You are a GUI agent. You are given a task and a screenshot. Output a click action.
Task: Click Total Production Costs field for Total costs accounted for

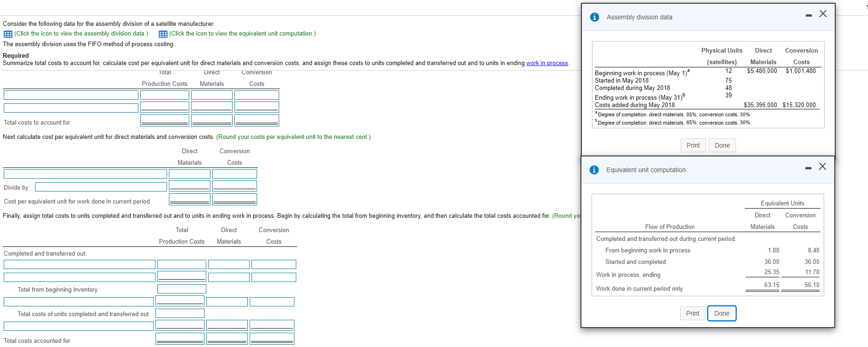point(180,339)
